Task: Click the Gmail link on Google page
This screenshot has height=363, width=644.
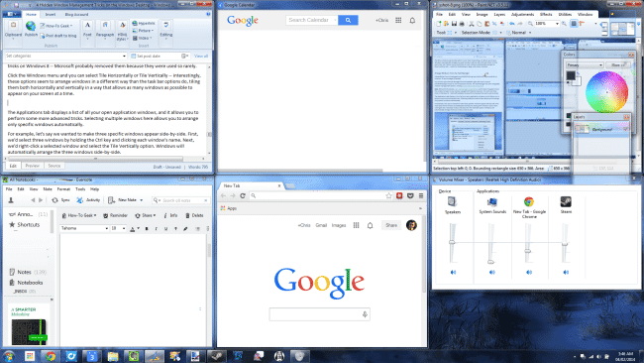Action: tap(321, 225)
